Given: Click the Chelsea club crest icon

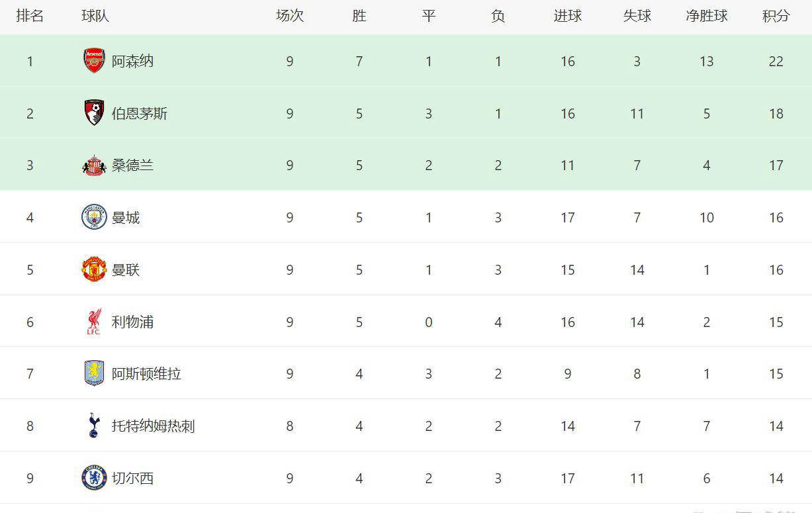Looking at the screenshot, I should pyautogui.click(x=94, y=478).
